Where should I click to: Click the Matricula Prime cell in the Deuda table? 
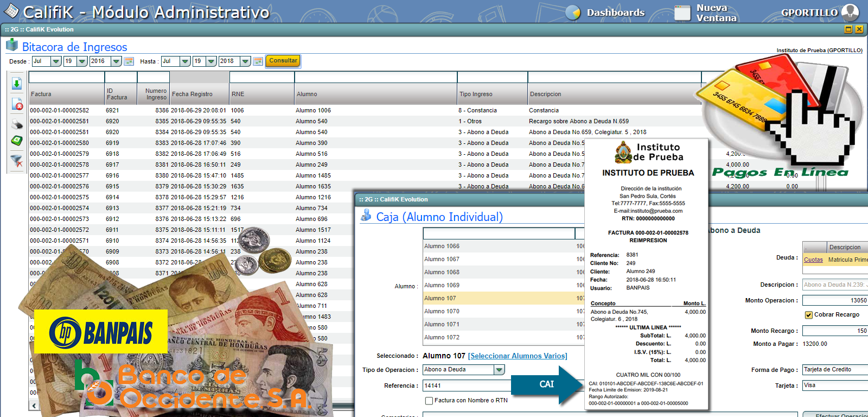click(x=848, y=260)
